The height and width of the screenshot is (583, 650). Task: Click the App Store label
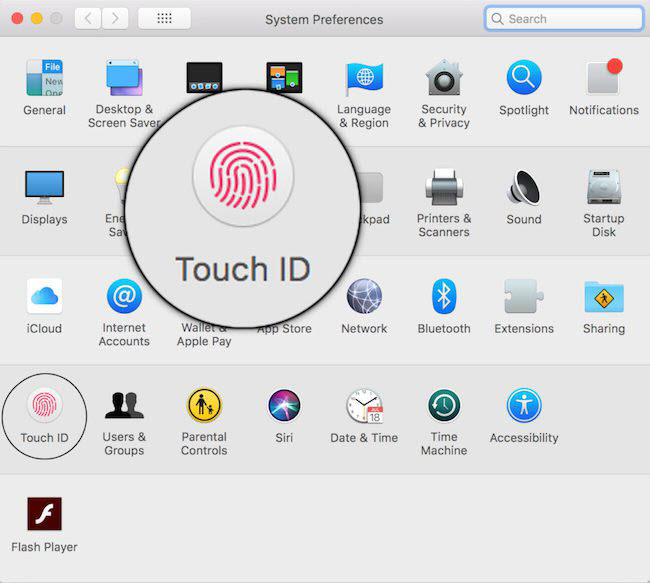[x=284, y=329]
